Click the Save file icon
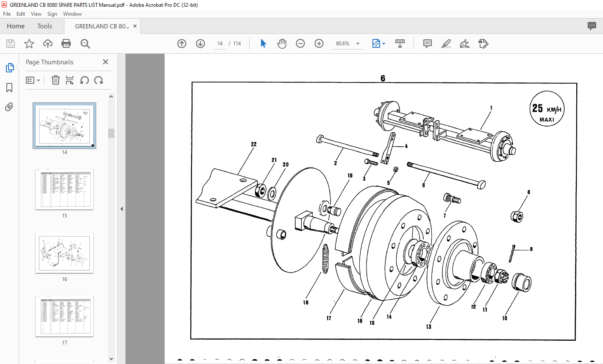The image size is (603, 364). [11, 44]
